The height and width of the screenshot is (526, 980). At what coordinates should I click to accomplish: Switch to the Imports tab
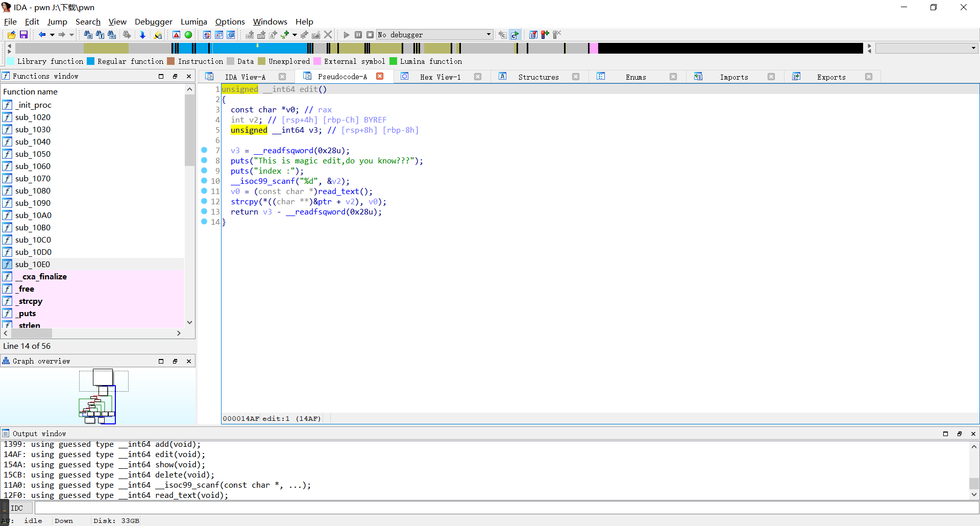(733, 77)
